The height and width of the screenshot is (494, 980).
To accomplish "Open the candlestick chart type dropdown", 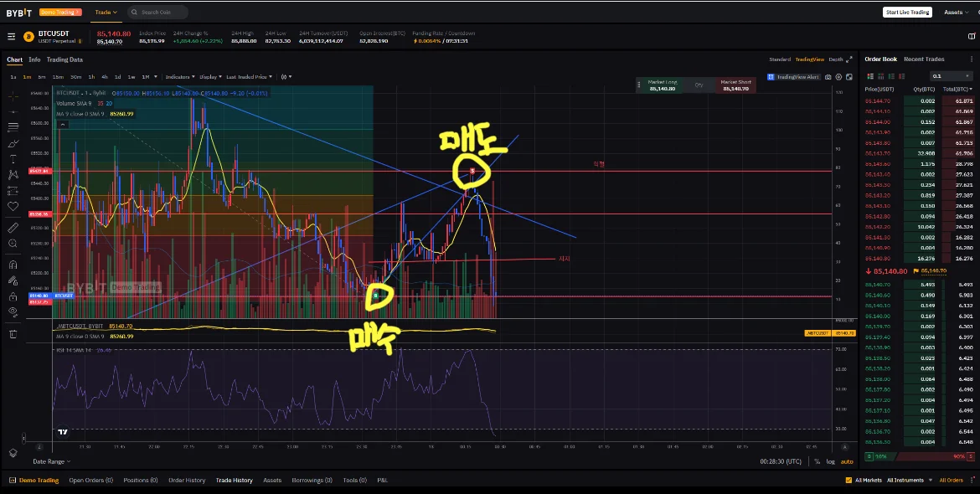I will click(286, 77).
